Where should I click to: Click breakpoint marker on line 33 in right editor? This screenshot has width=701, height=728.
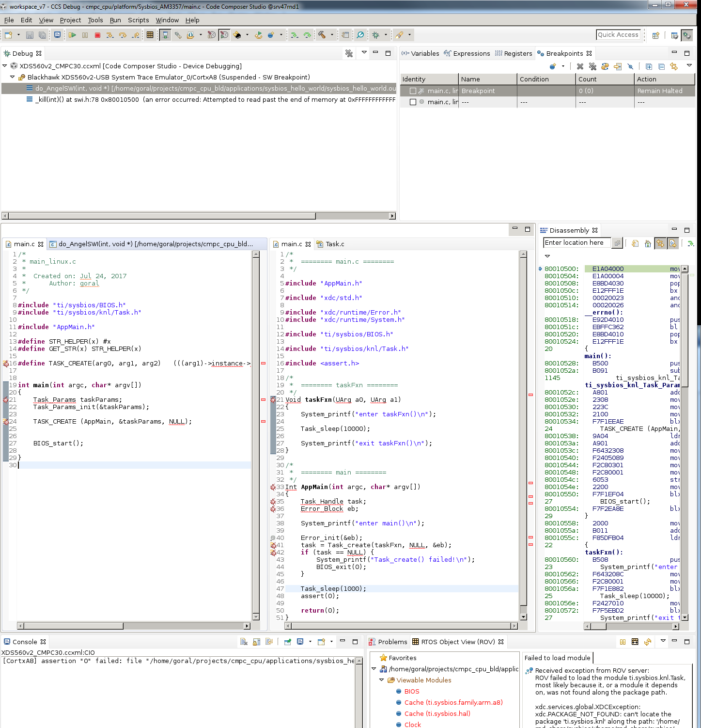tap(273, 487)
